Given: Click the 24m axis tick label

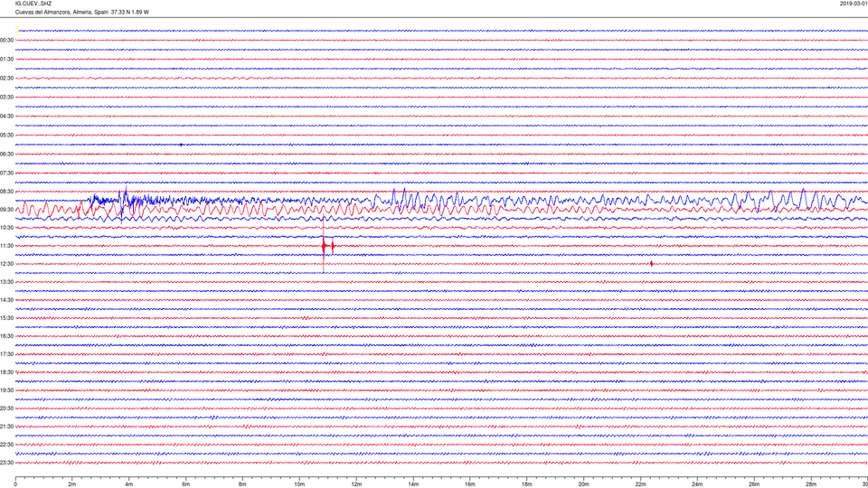Looking at the screenshot, I should (697, 484).
